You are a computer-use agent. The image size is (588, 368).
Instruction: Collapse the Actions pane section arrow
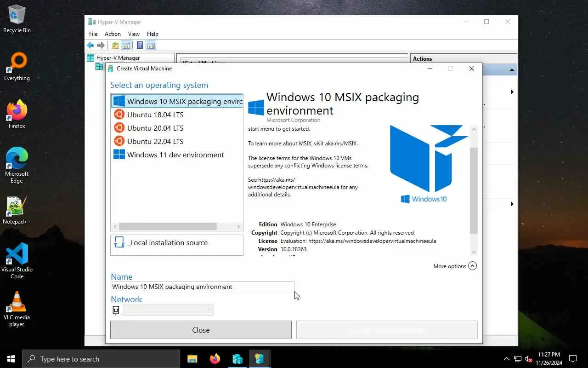(x=512, y=70)
